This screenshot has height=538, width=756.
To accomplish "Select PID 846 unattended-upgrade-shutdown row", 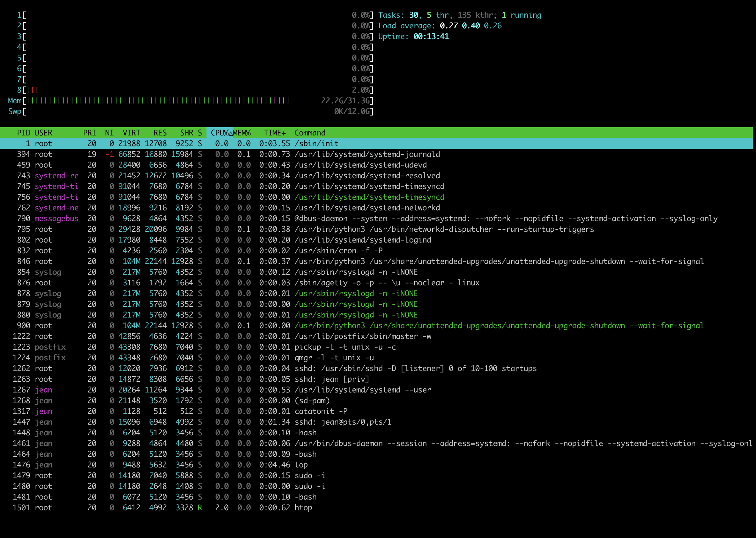I will coord(376,261).
